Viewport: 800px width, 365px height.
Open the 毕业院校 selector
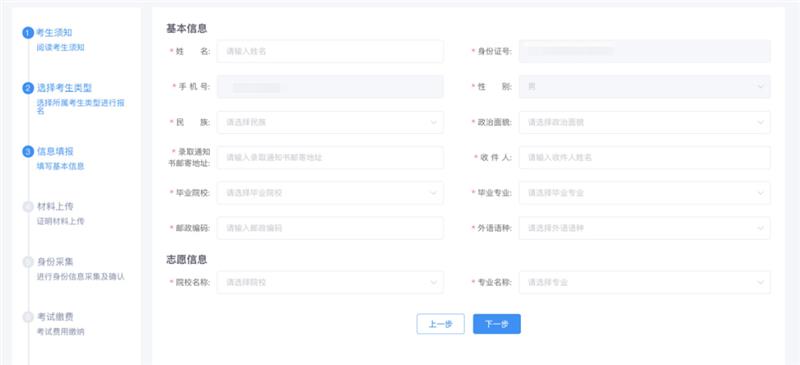pyautogui.click(x=330, y=193)
